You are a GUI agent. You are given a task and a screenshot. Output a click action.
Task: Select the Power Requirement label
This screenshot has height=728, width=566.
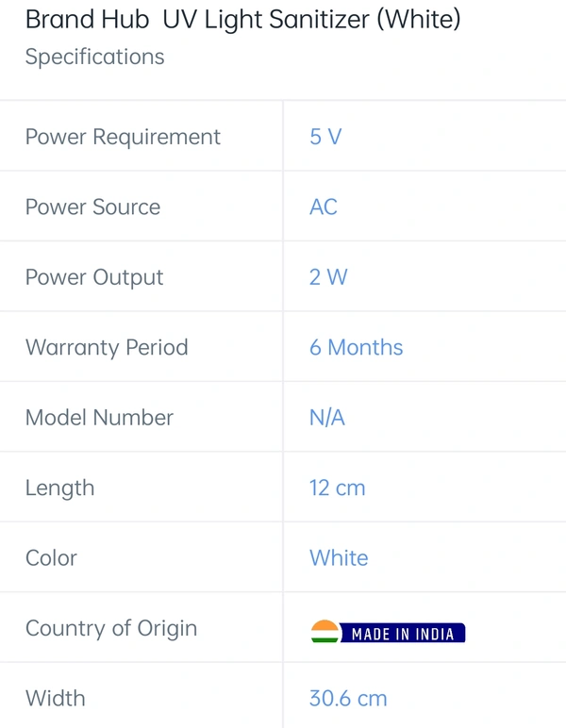pos(123,138)
